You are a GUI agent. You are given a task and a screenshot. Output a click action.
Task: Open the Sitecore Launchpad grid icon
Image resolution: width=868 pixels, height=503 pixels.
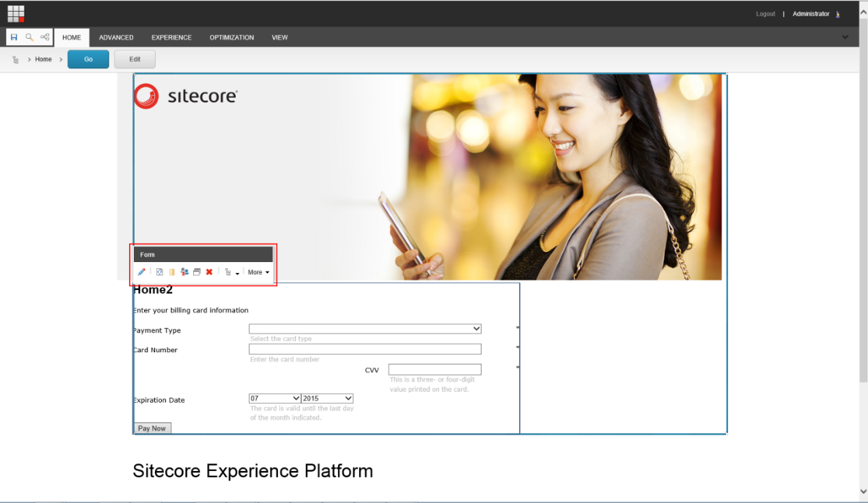click(16, 13)
